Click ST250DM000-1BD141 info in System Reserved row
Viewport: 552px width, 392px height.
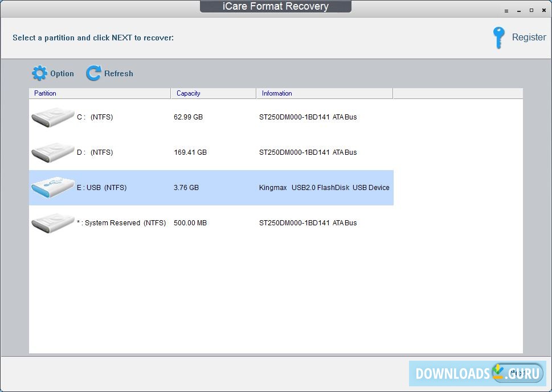point(308,223)
